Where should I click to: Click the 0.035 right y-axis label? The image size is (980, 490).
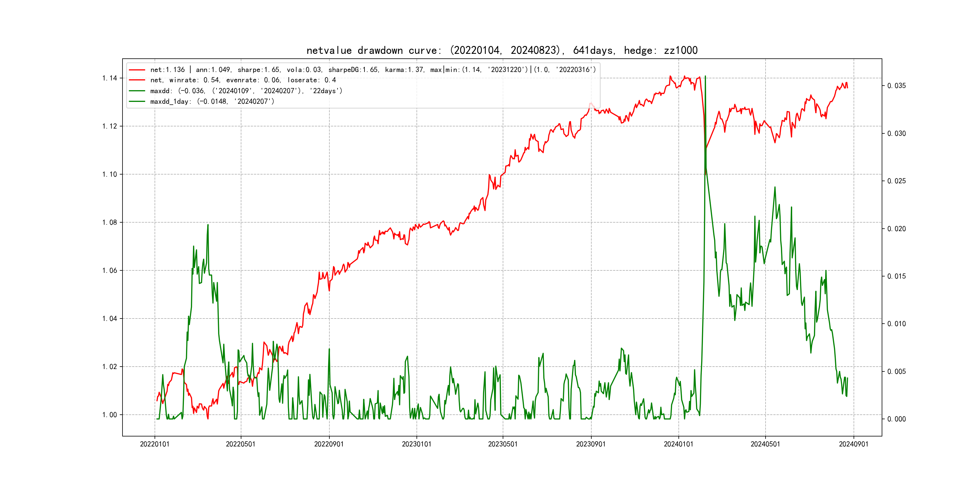click(896, 86)
